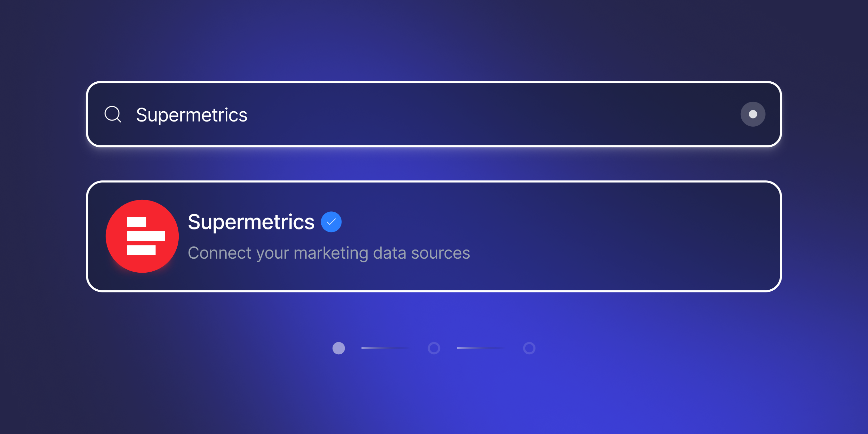Click the magnifying glass search icon
Viewport: 868px width, 434px height.
113,114
